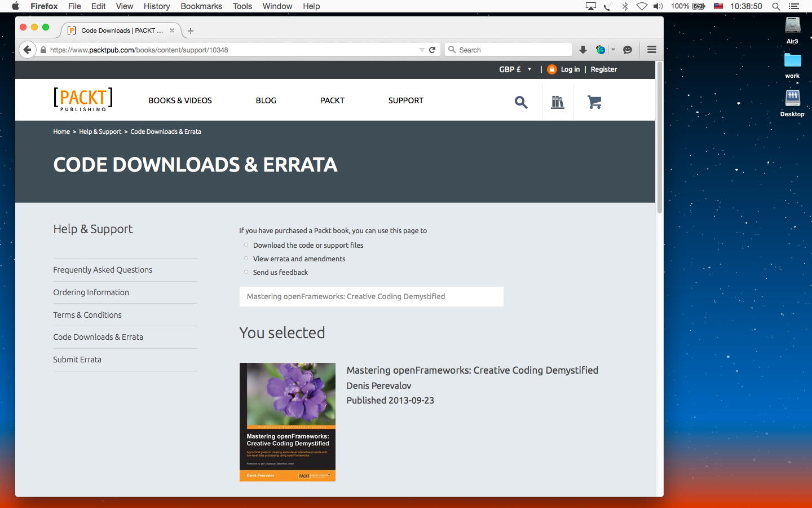Click the Bluetooth menu bar icon
Viewport: 812px width, 508px height.
[x=625, y=6]
